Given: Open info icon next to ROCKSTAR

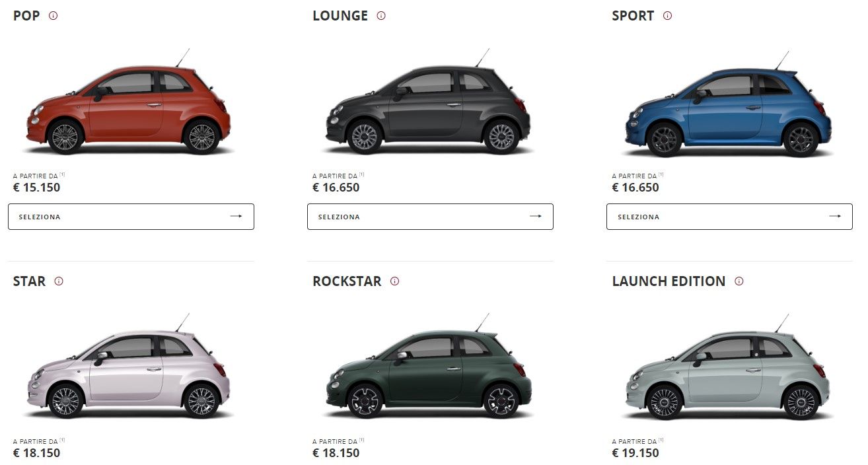Looking at the screenshot, I should tap(395, 281).
